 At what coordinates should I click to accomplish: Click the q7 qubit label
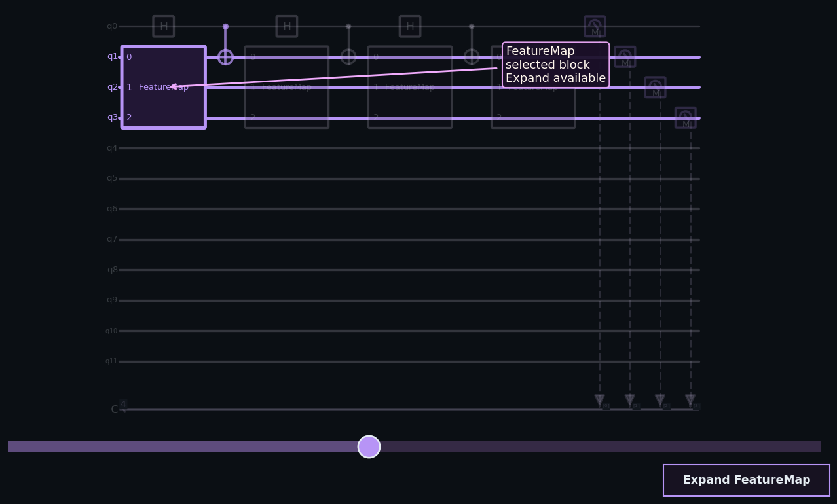pyautogui.click(x=112, y=240)
